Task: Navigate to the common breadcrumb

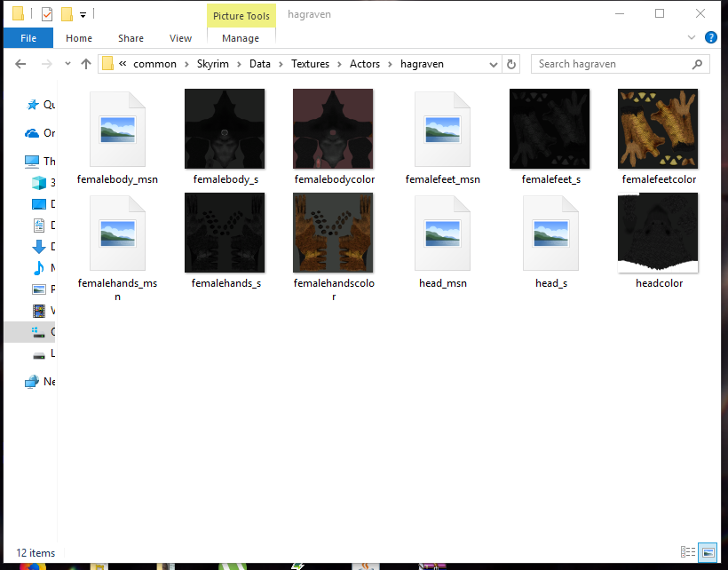Action: click(x=154, y=64)
